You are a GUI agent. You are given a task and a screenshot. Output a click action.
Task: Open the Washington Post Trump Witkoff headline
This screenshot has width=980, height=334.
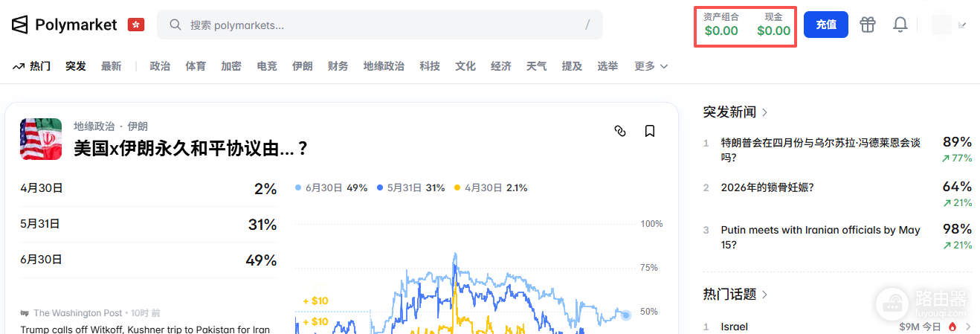point(145,329)
